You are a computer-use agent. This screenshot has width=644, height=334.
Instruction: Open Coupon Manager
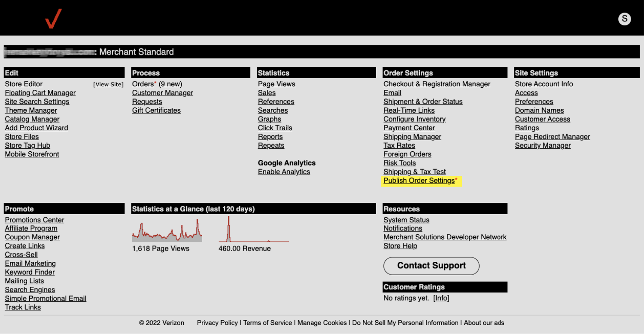(x=32, y=237)
